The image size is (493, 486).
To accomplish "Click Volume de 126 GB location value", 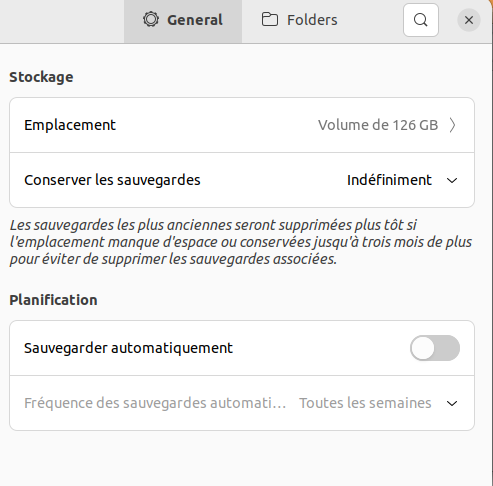I will (378, 125).
